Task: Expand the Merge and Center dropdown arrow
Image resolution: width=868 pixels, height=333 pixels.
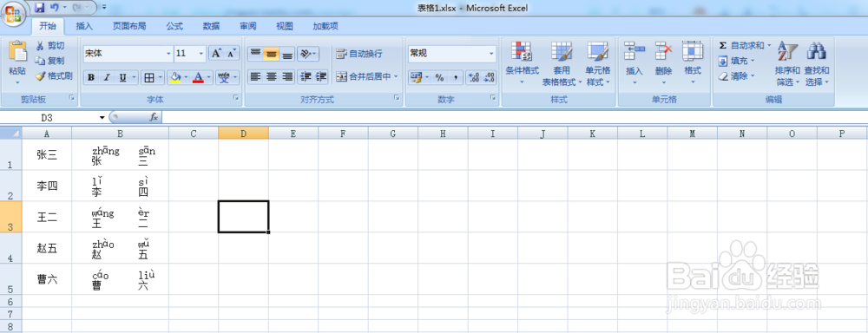Action: (397, 77)
